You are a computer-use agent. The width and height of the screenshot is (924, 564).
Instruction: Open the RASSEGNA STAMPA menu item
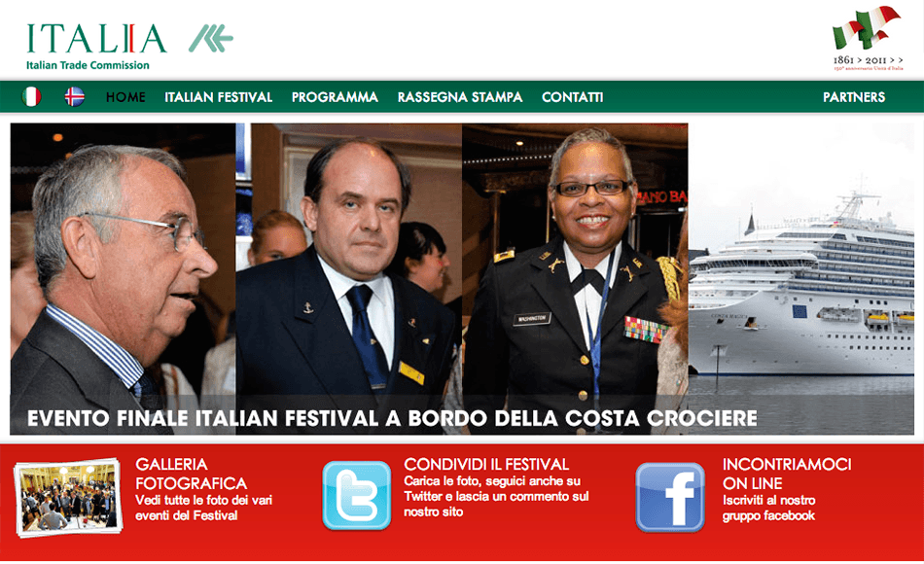[460, 97]
